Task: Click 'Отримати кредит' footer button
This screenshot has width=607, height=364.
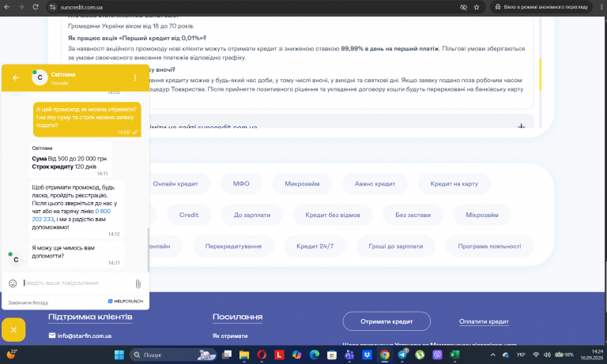Action: [x=386, y=321]
